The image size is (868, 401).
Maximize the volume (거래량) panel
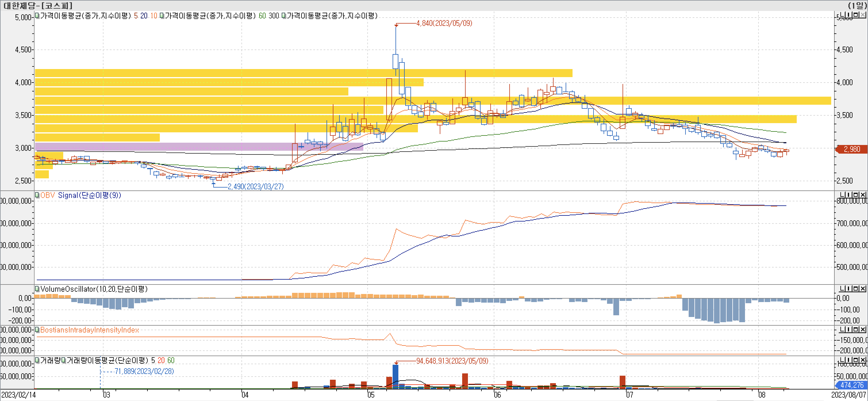tap(856, 360)
